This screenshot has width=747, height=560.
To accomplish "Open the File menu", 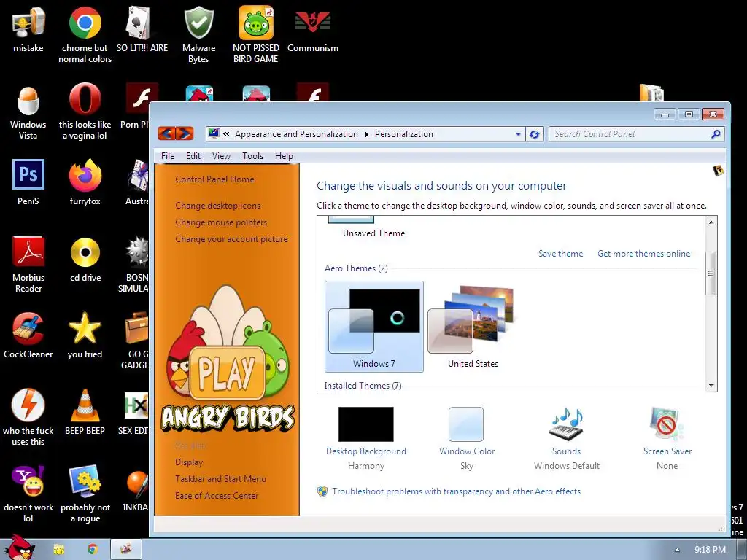I will pos(168,156).
